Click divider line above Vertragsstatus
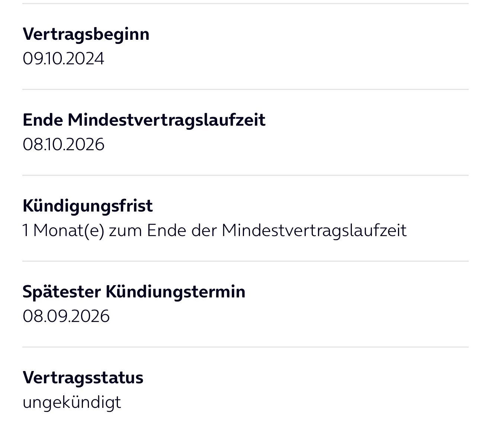 coord(245,347)
